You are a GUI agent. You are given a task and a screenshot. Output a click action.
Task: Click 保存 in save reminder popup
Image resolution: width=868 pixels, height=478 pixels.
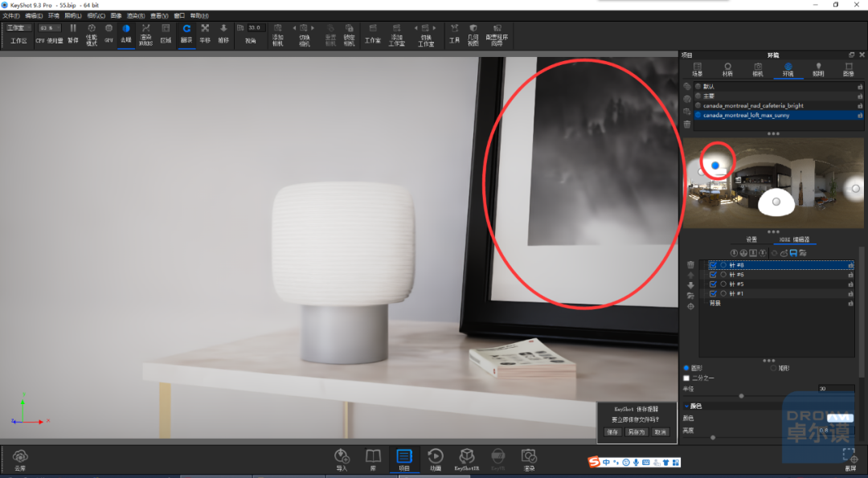tap(612, 432)
